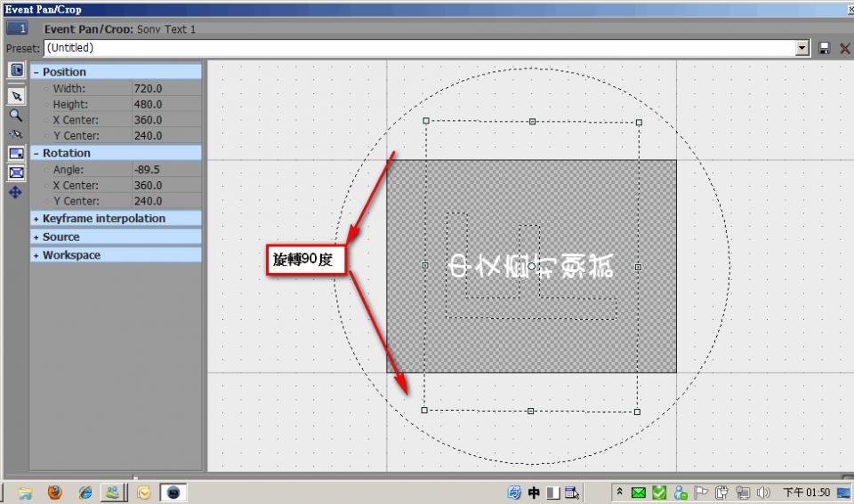854x504 pixels.
Task: Expand the Workspace section
Action: point(36,255)
